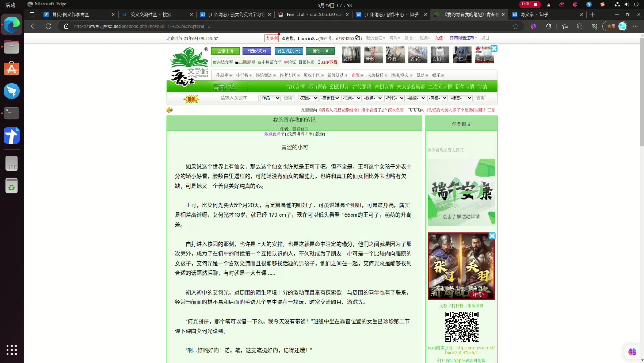Click the address bar URL
This screenshot has height=363, width=644.
coord(142,26)
